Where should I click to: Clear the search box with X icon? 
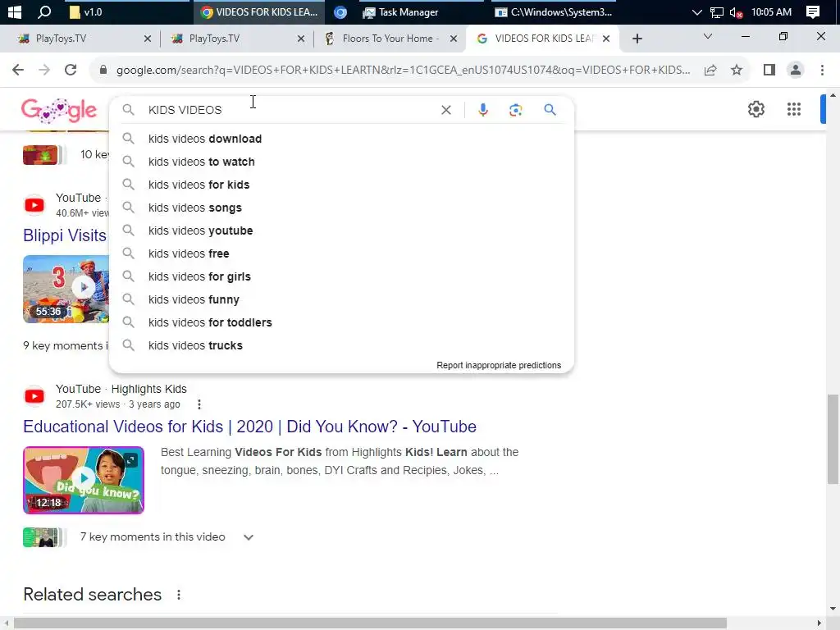click(445, 110)
